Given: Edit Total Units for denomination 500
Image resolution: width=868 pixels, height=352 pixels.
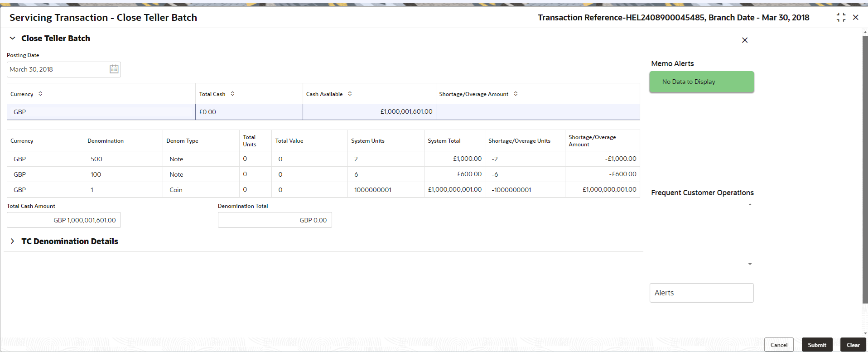Looking at the screenshot, I should coord(256,159).
